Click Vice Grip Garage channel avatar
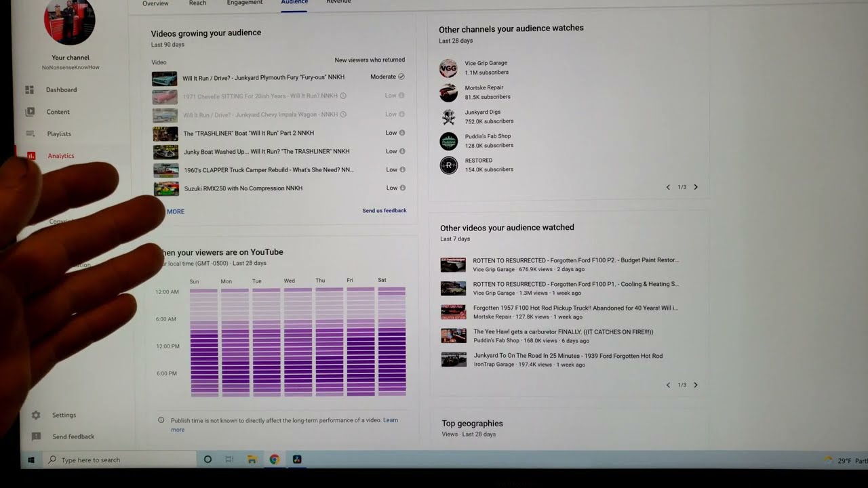The height and width of the screenshot is (488, 868). point(448,68)
